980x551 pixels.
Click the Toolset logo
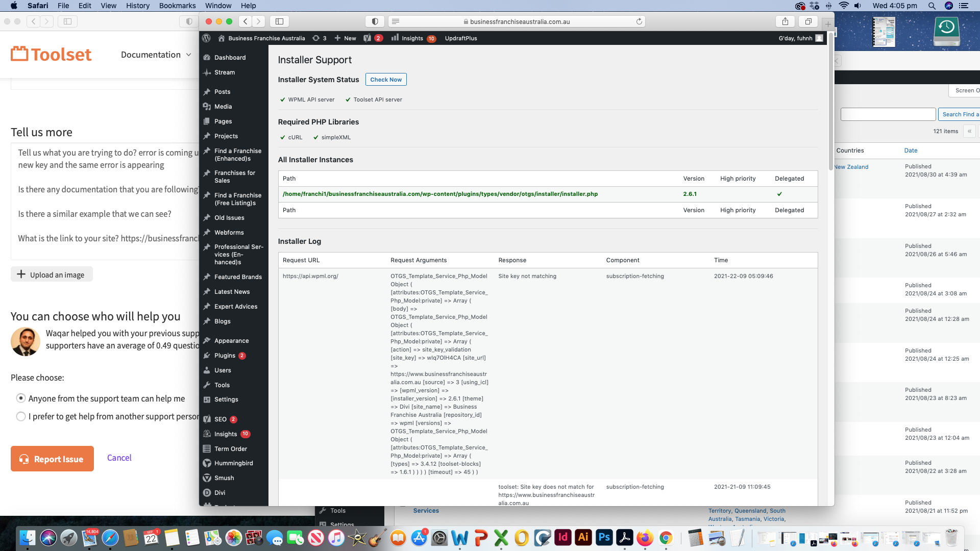point(51,54)
